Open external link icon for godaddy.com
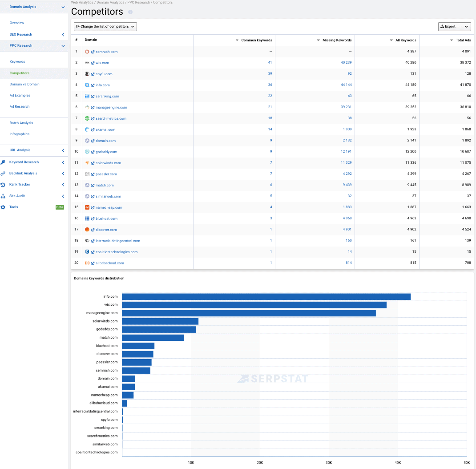Screen dimensions: 476x469 coord(93,152)
